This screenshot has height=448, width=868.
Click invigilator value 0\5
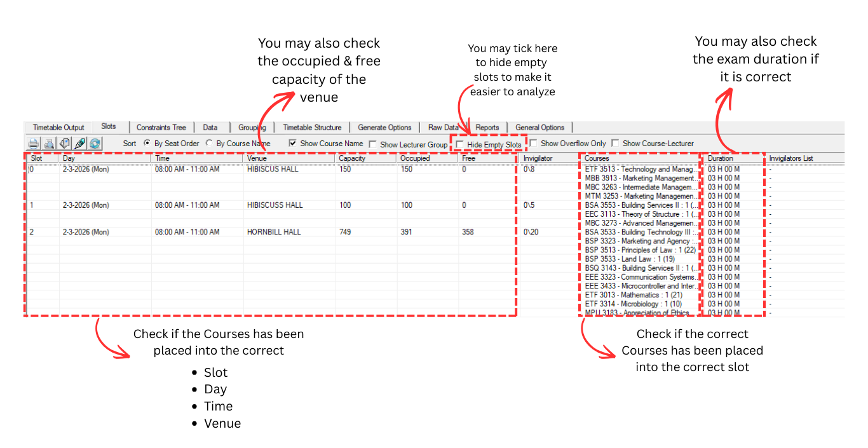pyautogui.click(x=529, y=205)
